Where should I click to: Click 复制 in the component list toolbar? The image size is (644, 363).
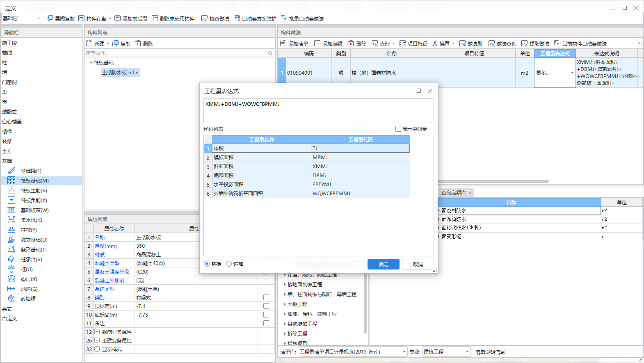(x=121, y=43)
